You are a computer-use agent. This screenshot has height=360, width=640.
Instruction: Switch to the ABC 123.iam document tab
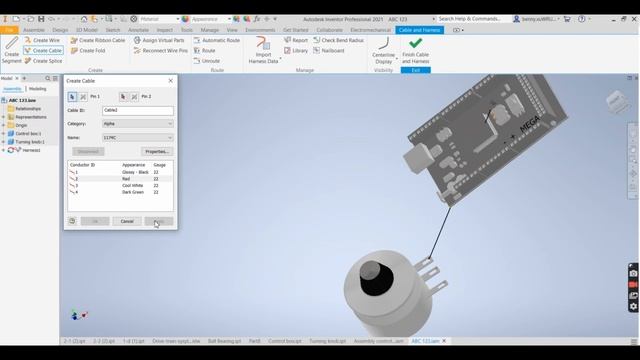click(425, 341)
